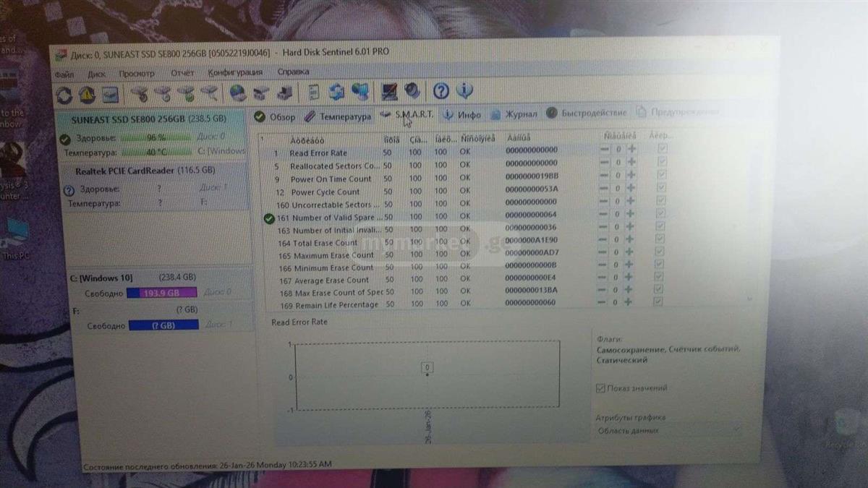The width and height of the screenshot is (868, 488).
Task: Open the Диск menu
Action: pyautogui.click(x=96, y=74)
